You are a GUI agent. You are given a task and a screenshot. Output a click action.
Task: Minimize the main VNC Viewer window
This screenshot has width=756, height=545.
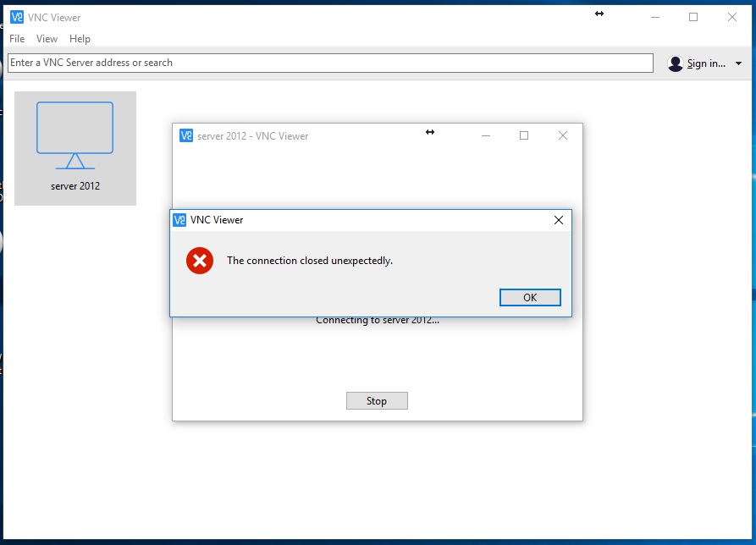tap(654, 17)
